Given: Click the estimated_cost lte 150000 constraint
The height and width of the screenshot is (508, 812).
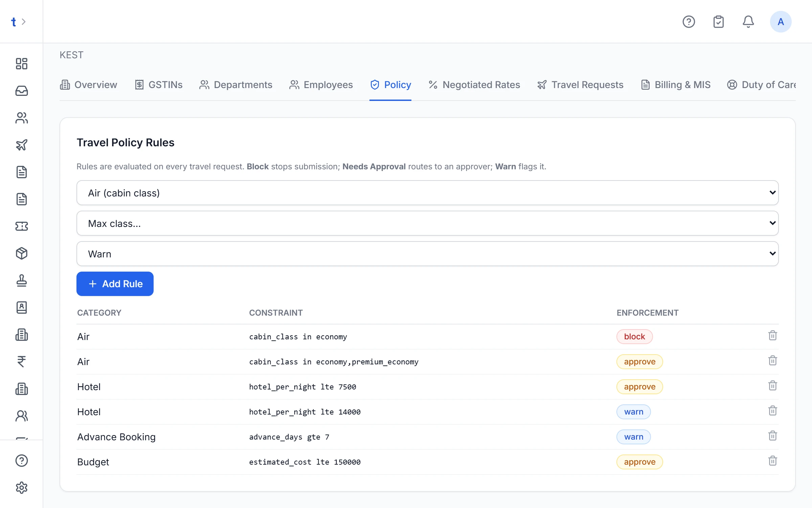Looking at the screenshot, I should click(x=305, y=462).
